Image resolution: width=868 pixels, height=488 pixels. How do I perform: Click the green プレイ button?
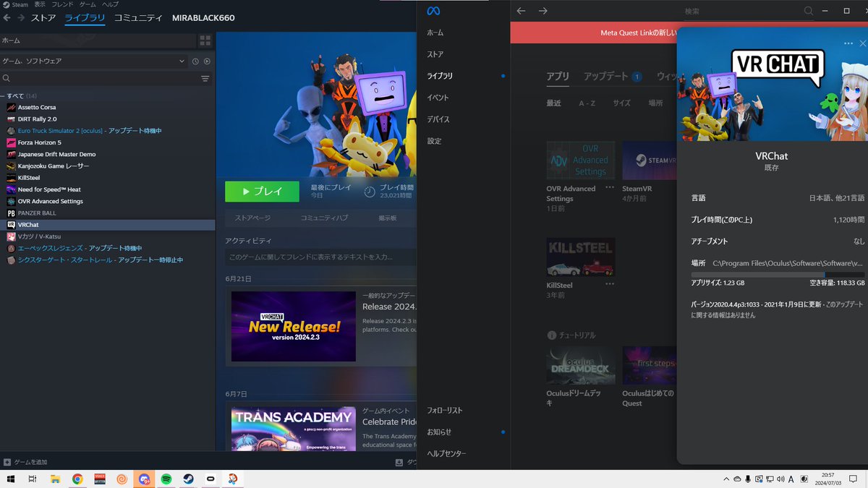(x=262, y=192)
